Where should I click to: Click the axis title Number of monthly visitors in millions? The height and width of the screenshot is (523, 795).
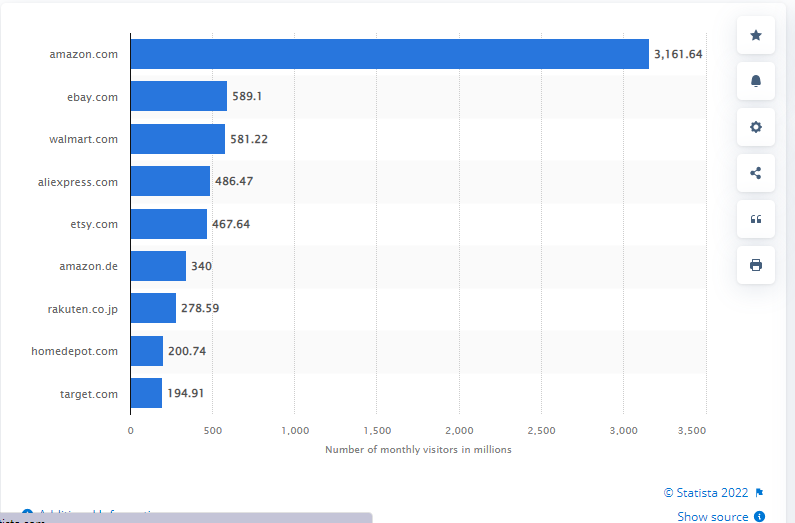418,450
